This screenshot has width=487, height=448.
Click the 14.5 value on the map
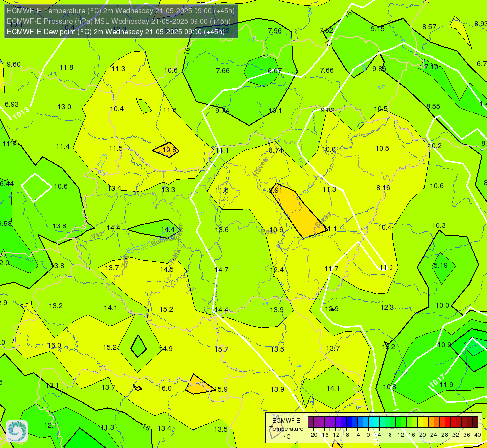167,269
